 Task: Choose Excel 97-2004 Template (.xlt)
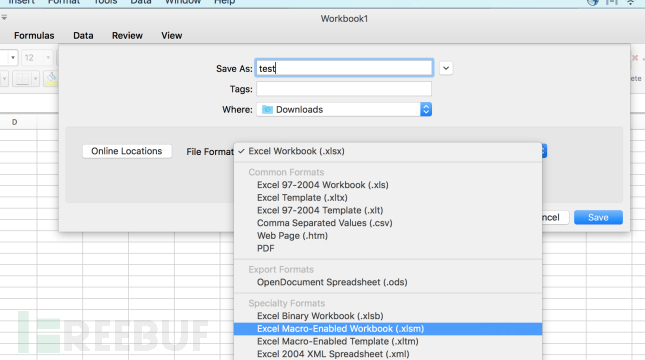388,211
